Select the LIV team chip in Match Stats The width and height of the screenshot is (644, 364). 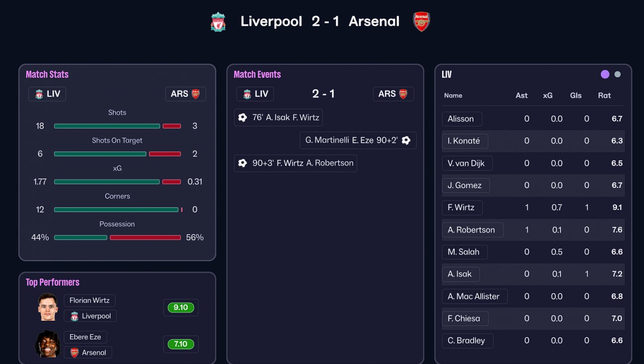[47, 94]
